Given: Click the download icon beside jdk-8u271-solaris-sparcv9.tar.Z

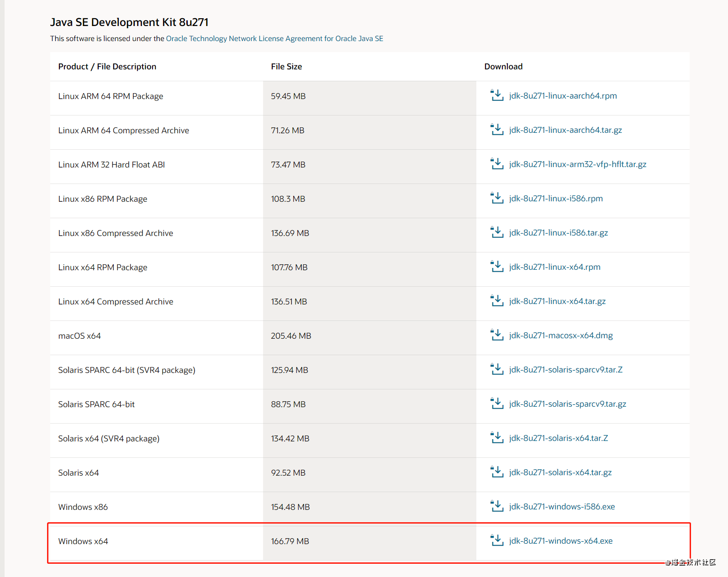Looking at the screenshot, I should tap(497, 369).
